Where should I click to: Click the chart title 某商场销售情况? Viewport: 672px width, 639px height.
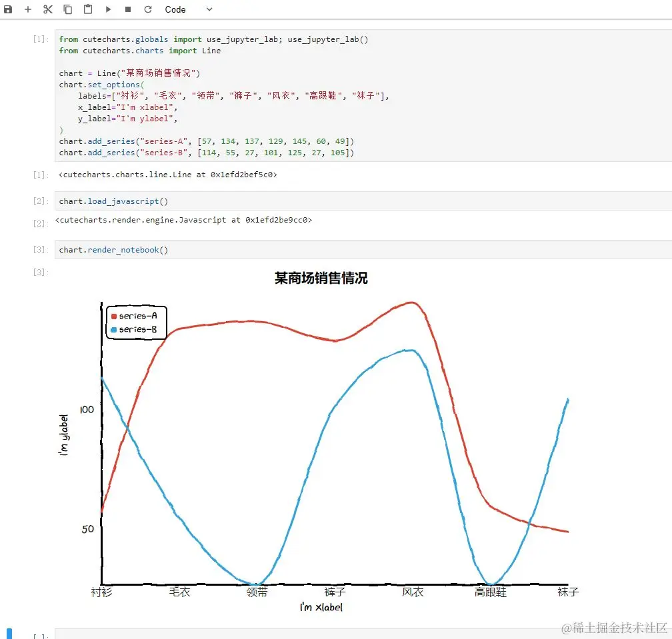321,278
